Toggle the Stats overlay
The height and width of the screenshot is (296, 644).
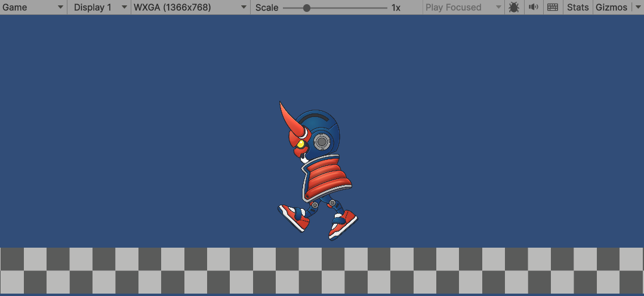click(577, 7)
